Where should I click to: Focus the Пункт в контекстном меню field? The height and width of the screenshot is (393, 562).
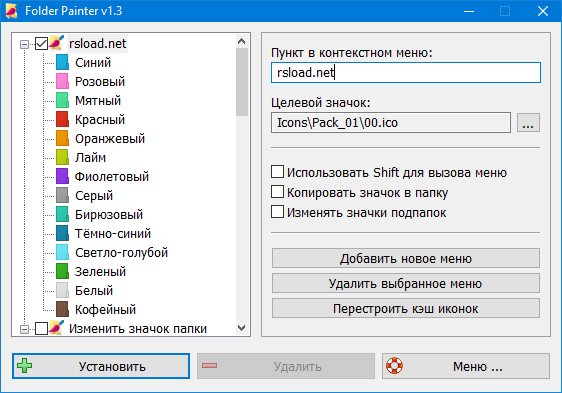click(406, 72)
